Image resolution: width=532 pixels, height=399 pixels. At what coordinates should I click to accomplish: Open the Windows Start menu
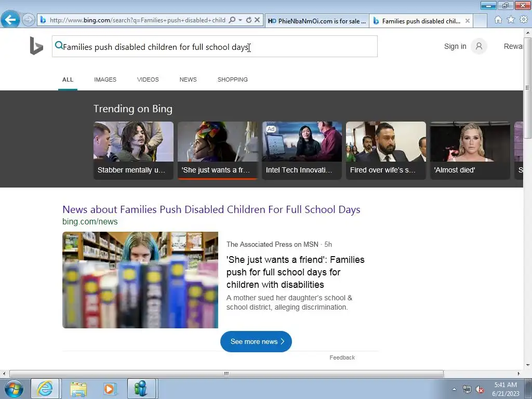[x=14, y=389]
